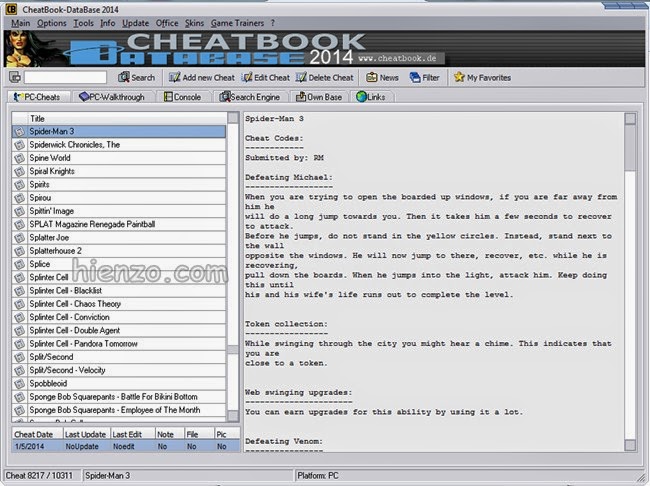The image size is (650, 486).
Task: Click the icon beside Split/Second - Velocity row
Action: (x=19, y=370)
